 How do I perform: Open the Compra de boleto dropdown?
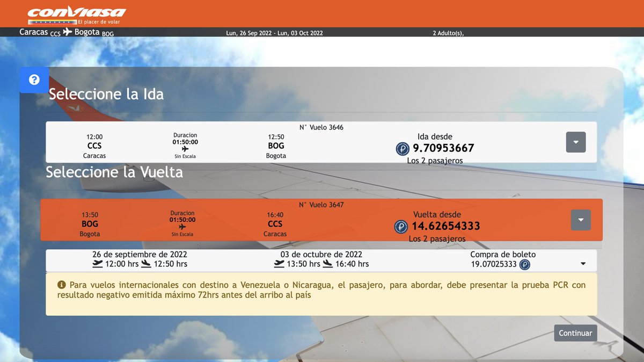click(583, 264)
